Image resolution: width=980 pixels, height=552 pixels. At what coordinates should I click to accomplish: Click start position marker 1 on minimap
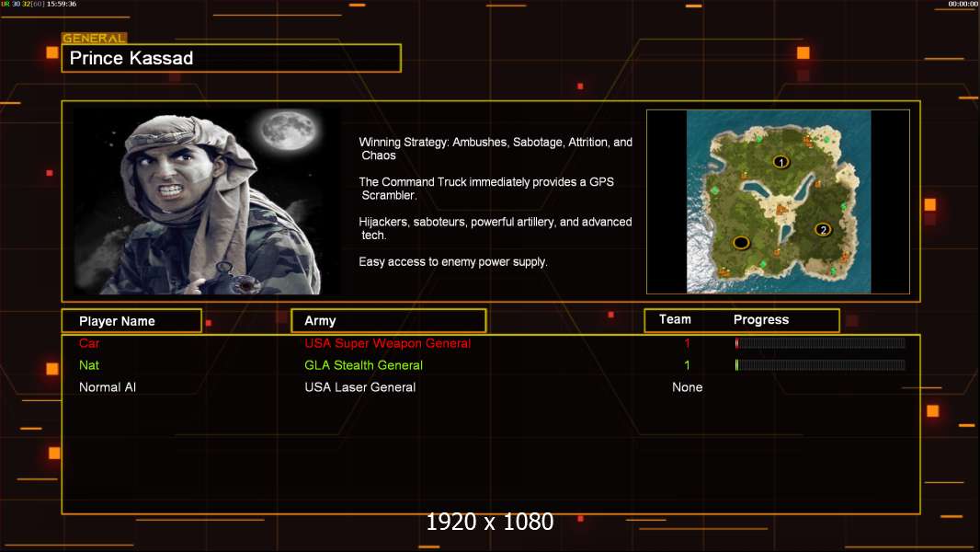point(781,162)
